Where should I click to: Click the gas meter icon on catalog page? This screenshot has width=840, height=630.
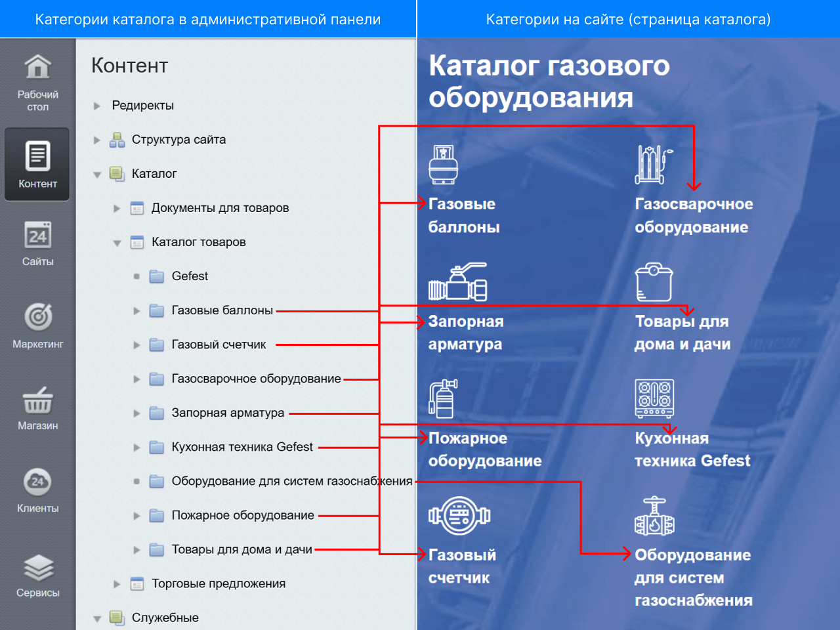459,516
